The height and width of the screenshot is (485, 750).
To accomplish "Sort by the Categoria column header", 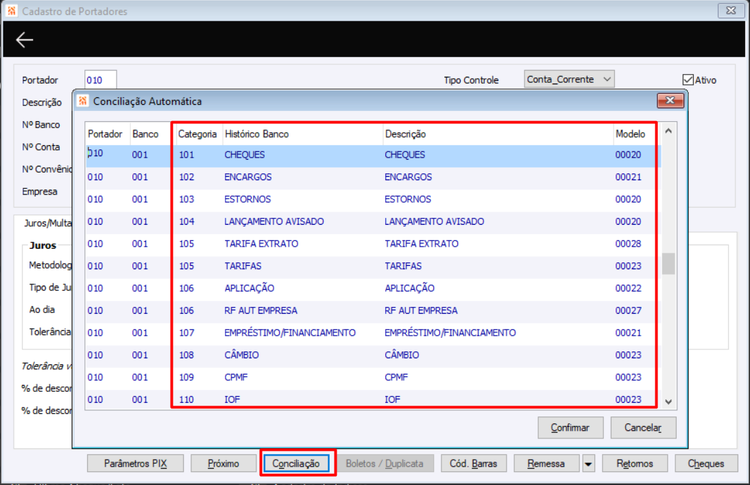I will click(197, 134).
